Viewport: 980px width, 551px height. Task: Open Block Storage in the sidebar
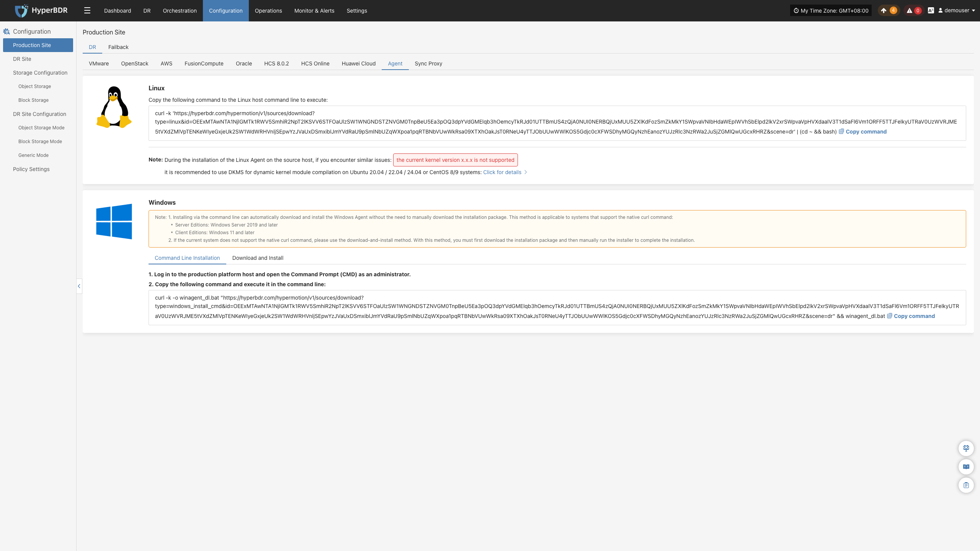pos(38,100)
